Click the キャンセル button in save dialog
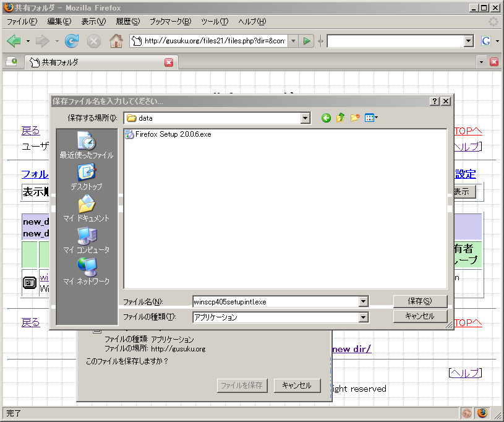 point(420,316)
